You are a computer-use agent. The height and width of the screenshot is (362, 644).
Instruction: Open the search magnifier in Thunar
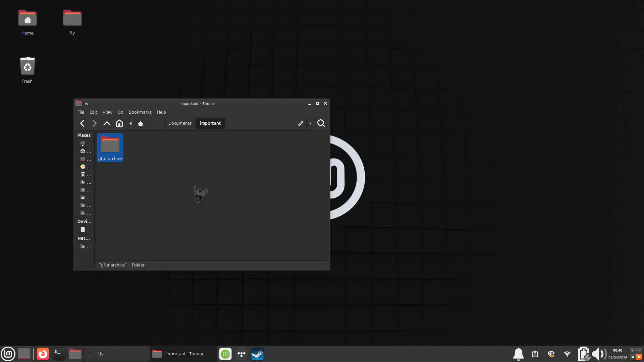pos(321,123)
